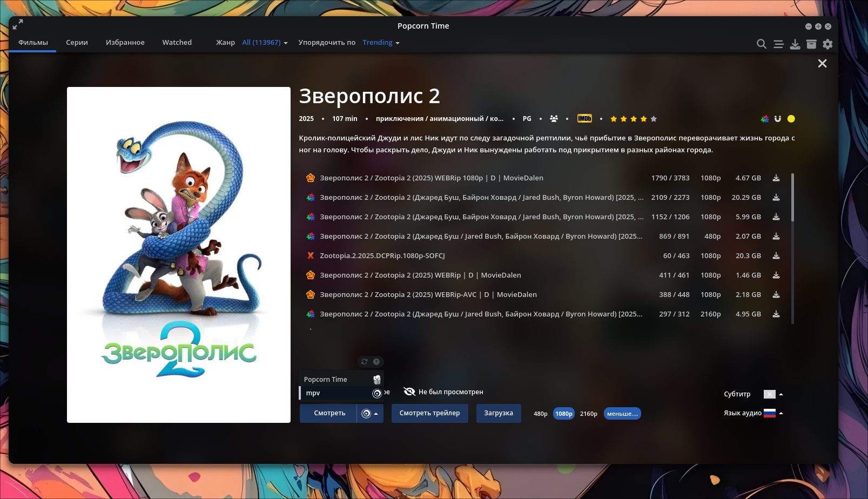Download the 4.67 GB MovieDalen torrent
Viewport: 868px width, 499px height.
pyautogui.click(x=776, y=178)
